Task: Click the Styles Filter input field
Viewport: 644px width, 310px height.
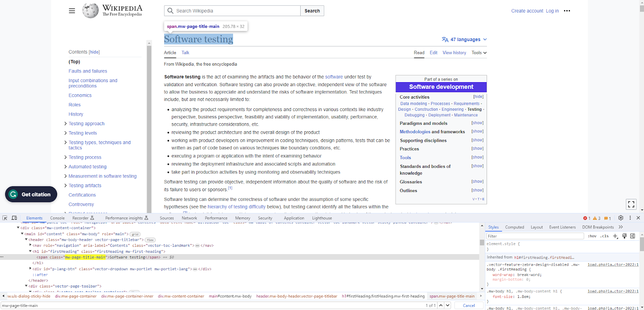Action: tap(535, 236)
